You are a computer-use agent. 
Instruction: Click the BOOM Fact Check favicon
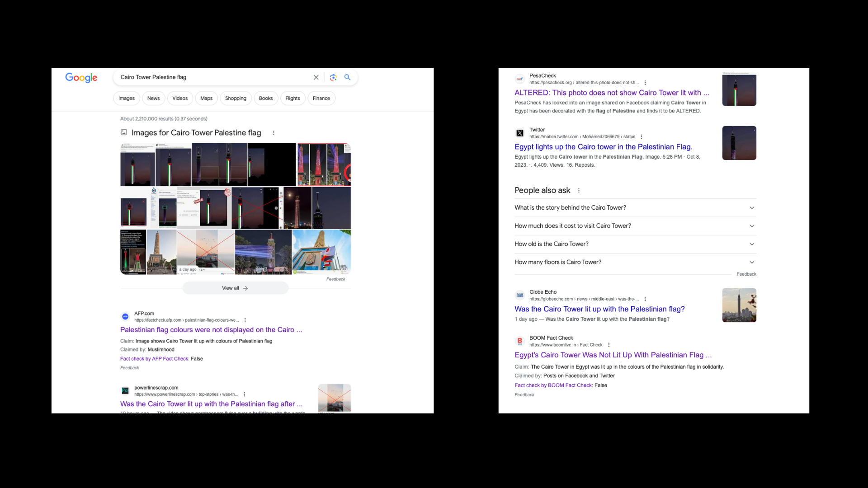click(x=520, y=341)
